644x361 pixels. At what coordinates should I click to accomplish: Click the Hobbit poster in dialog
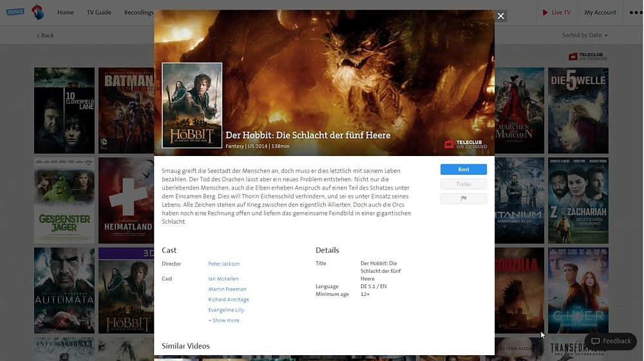click(x=192, y=105)
